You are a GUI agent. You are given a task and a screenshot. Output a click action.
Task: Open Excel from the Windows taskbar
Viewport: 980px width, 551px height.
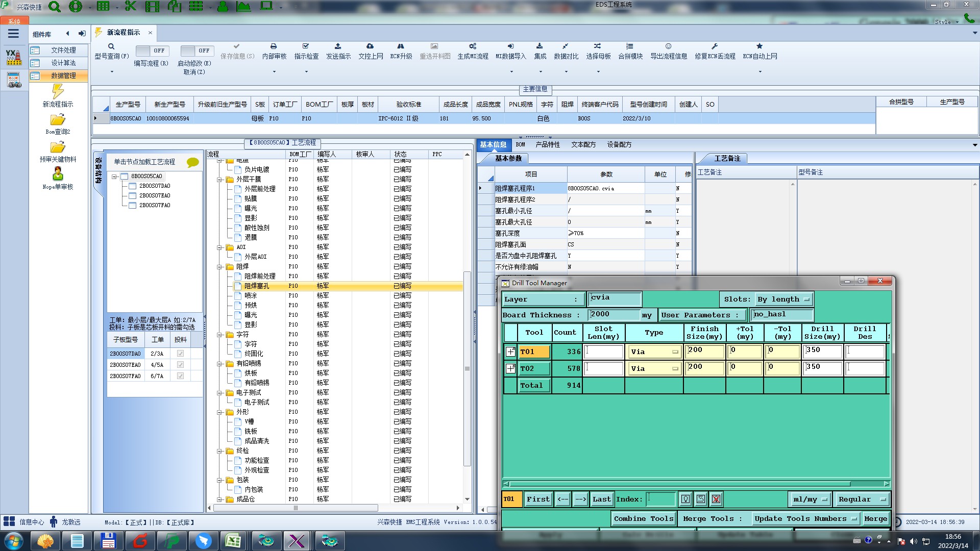(x=233, y=540)
